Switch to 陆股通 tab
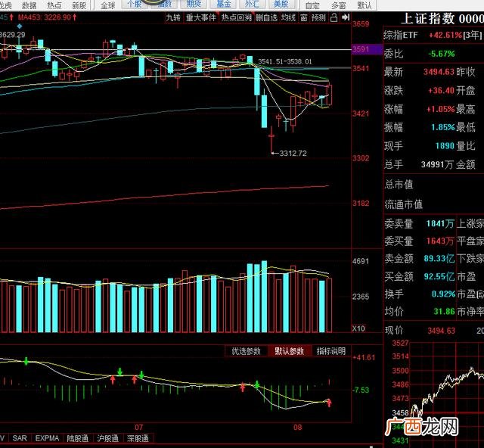484x448 pixels. (x=77, y=438)
